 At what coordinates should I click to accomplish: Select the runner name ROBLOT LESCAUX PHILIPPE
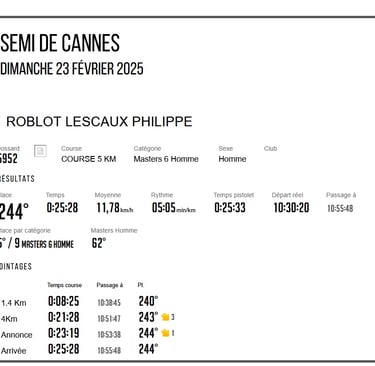point(99,122)
